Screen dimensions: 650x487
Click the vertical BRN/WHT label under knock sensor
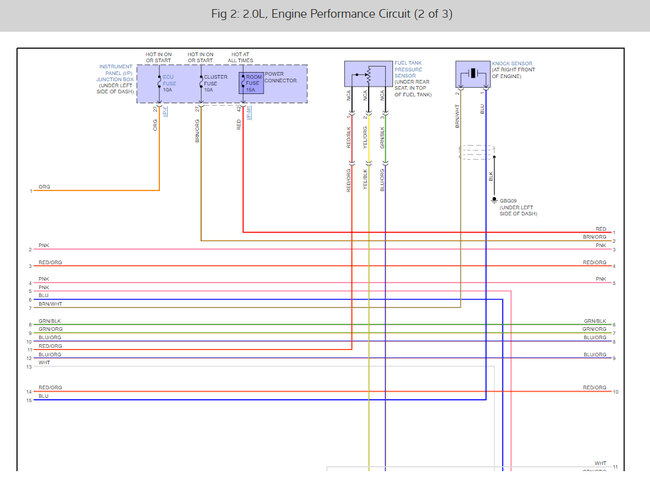[457, 116]
